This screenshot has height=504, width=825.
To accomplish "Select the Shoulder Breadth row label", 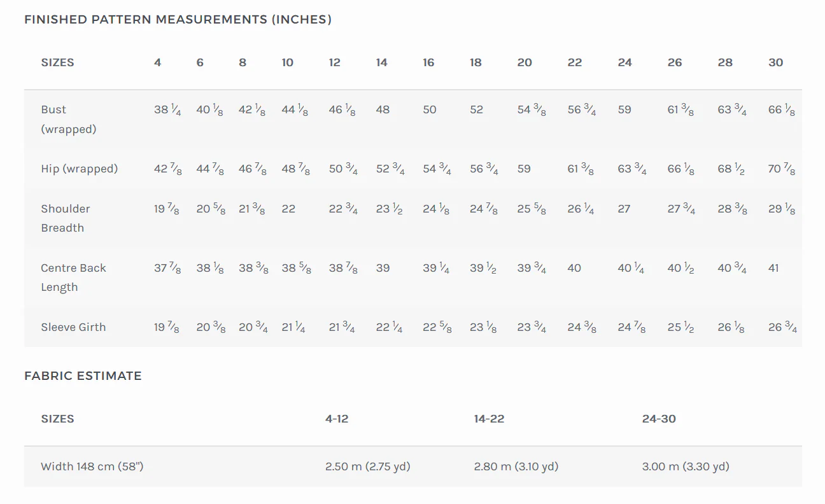I will (x=66, y=218).
